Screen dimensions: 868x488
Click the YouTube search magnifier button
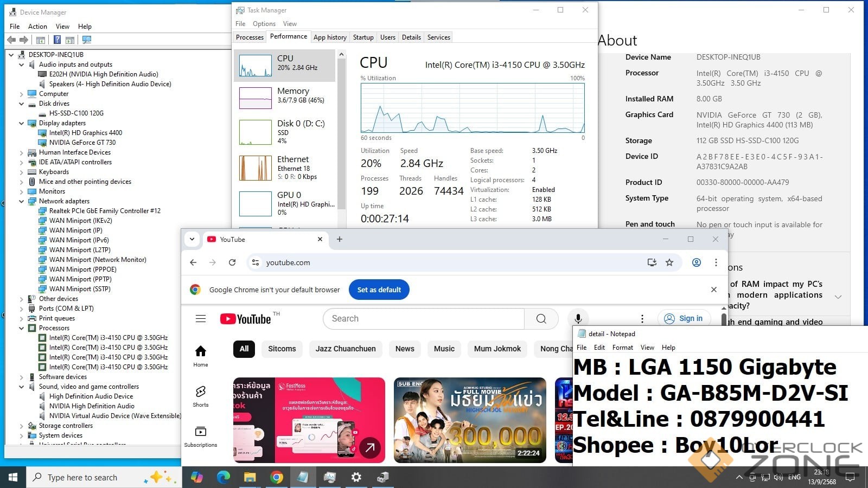(541, 319)
